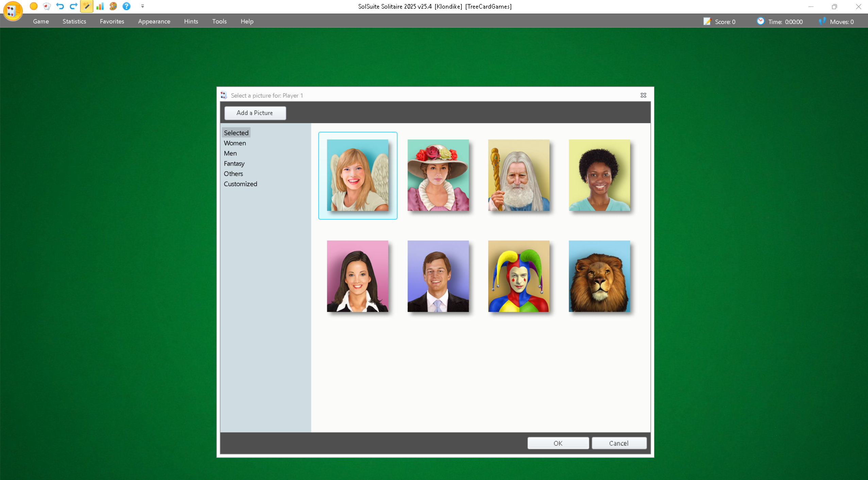Image resolution: width=868 pixels, height=480 pixels.
Task: Close the SolSuite application window
Action: tap(858, 6)
